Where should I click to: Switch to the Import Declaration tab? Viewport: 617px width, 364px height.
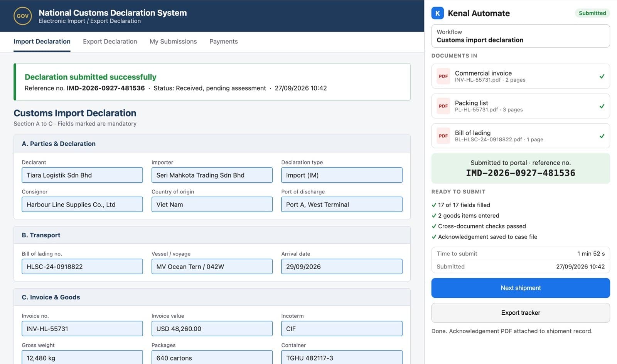click(42, 42)
